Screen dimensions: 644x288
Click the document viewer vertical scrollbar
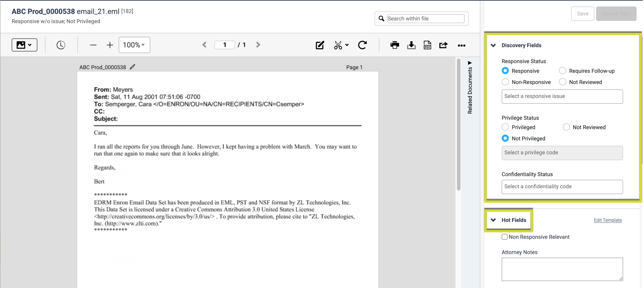point(458,125)
